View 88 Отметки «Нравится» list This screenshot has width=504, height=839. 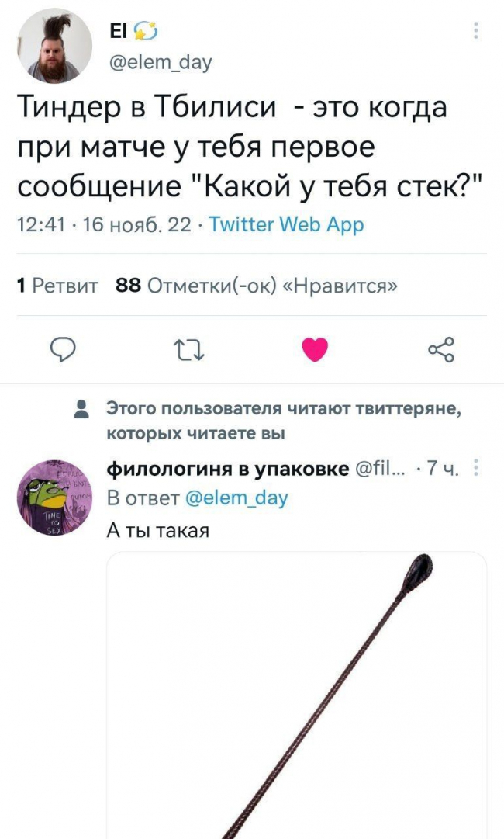(x=257, y=286)
